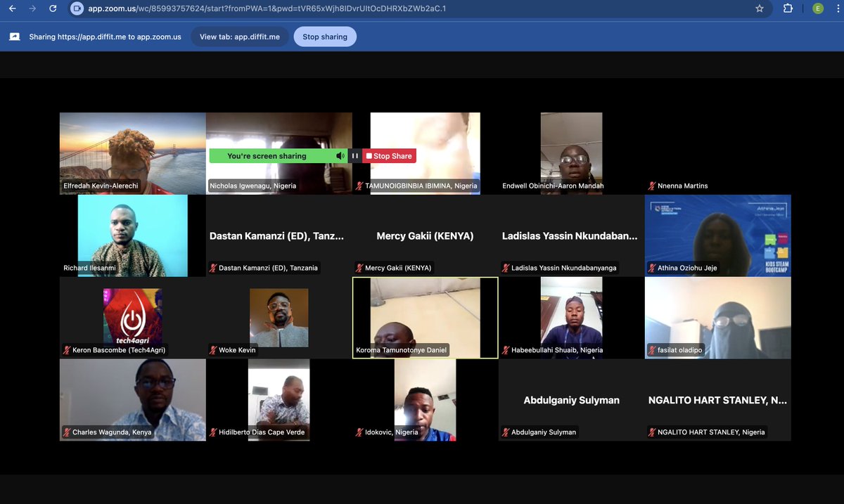Click muted mic icon beside Athina Oziohu Jeje

coord(652,268)
